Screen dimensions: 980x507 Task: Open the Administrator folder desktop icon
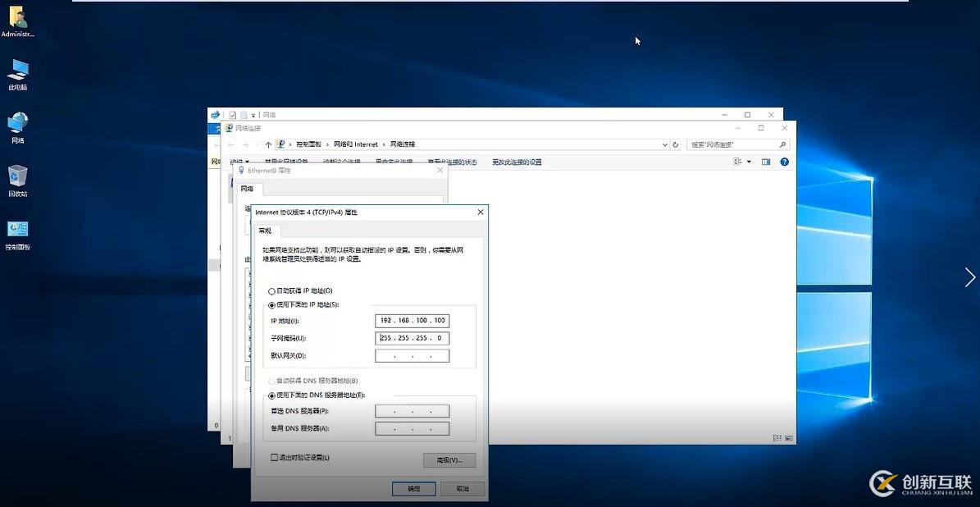tap(17, 22)
